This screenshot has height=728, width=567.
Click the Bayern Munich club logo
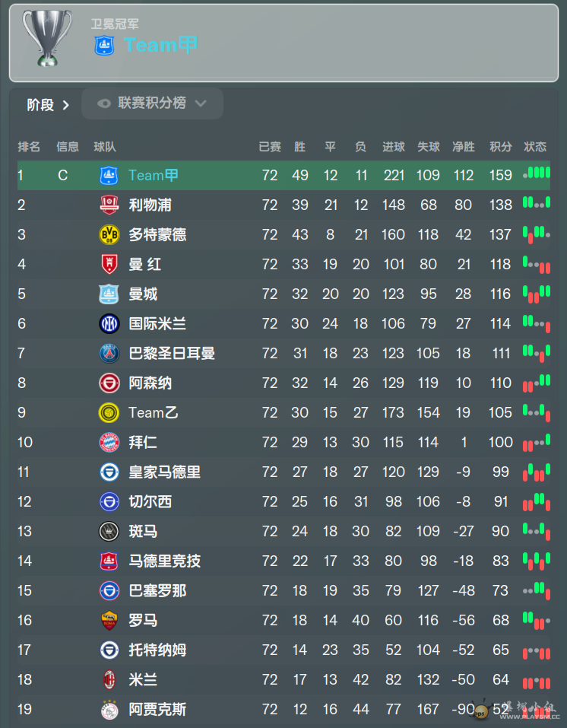109,443
